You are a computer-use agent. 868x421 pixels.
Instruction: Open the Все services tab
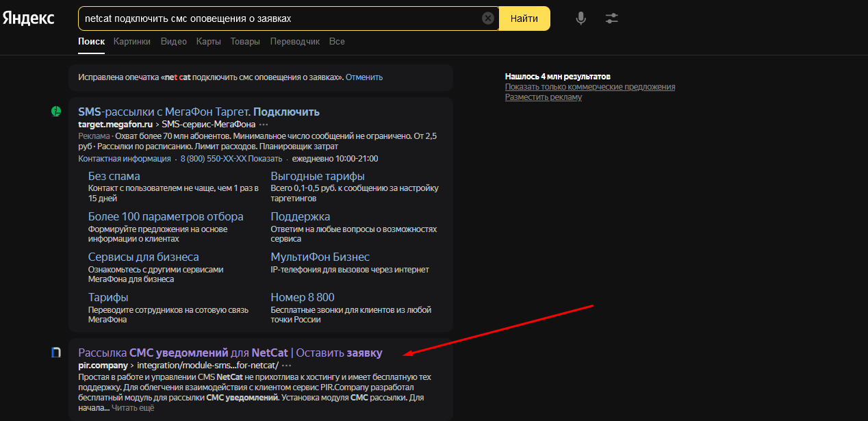[337, 42]
